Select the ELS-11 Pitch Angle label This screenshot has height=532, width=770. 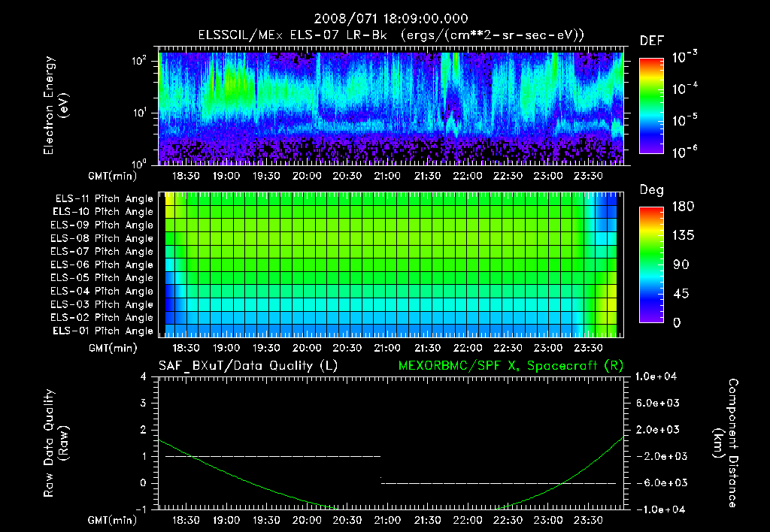[x=104, y=199]
